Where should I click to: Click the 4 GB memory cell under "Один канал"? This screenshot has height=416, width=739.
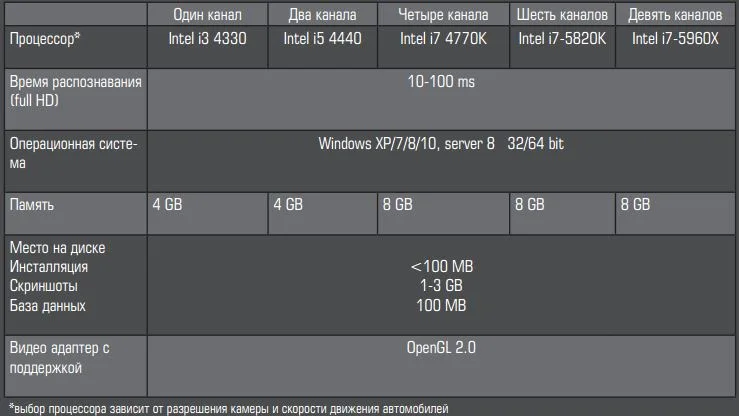pyautogui.click(x=167, y=204)
